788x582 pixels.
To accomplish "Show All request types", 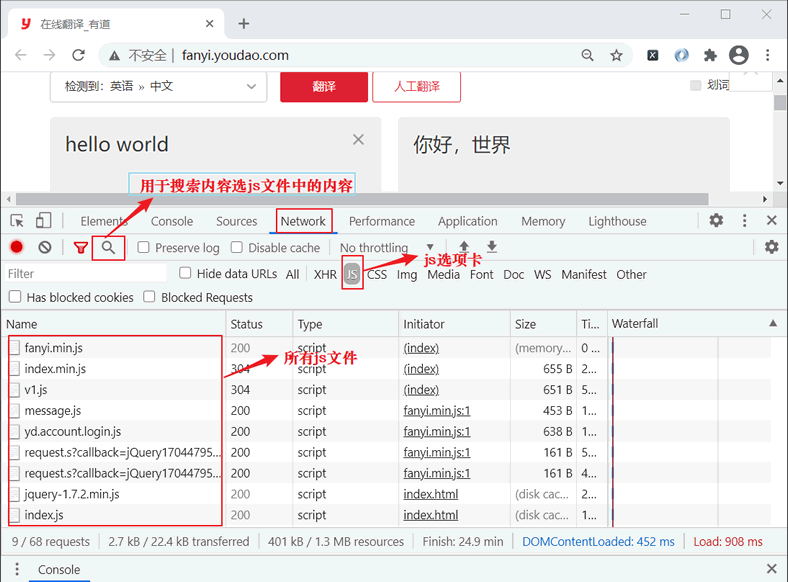I will tap(292, 274).
